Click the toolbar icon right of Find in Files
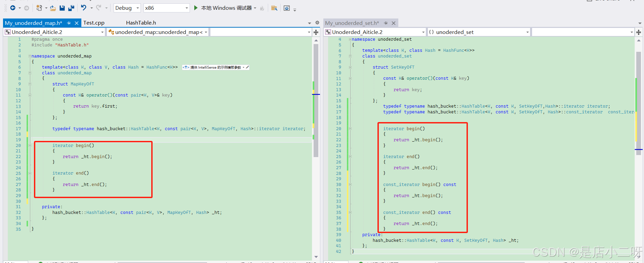 [x=287, y=8]
